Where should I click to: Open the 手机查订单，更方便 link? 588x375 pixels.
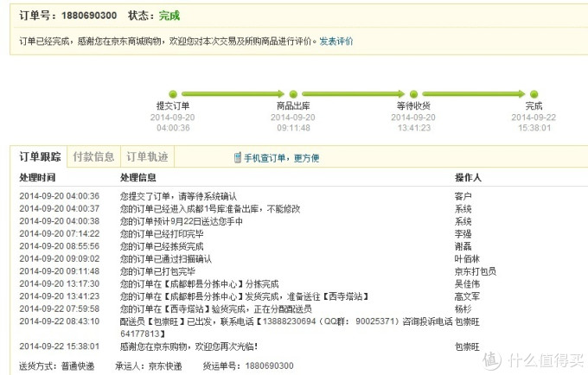click(281, 158)
